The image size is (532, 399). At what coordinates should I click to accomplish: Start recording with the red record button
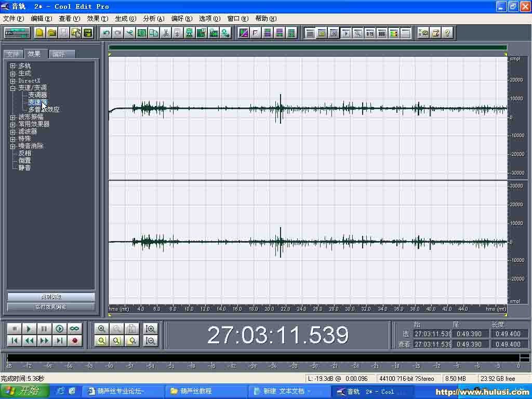point(75,341)
